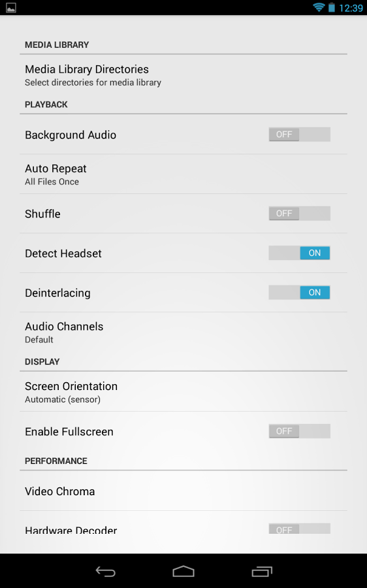This screenshot has height=588, width=367.
Task: Open Auto Repeat options list
Action: click(183, 174)
